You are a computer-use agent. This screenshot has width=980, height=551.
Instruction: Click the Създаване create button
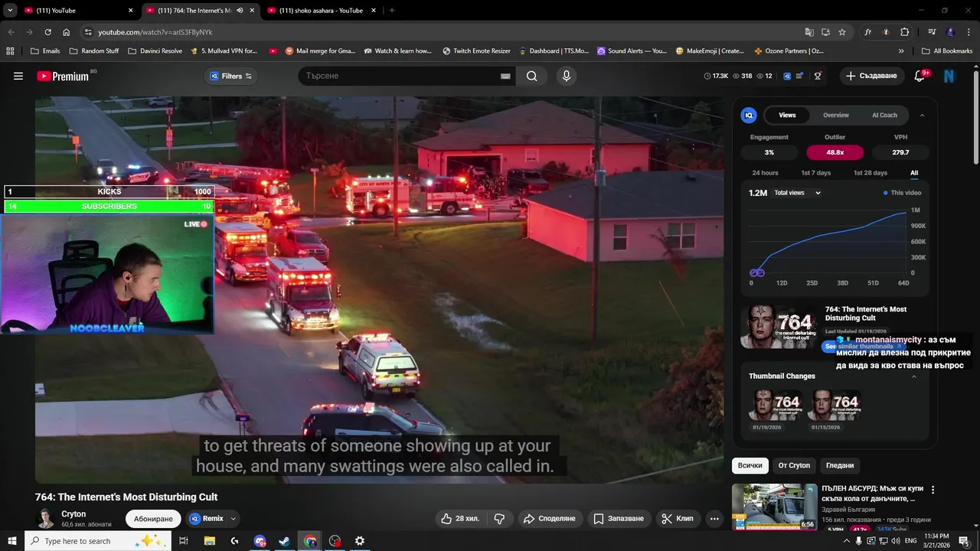click(873, 76)
